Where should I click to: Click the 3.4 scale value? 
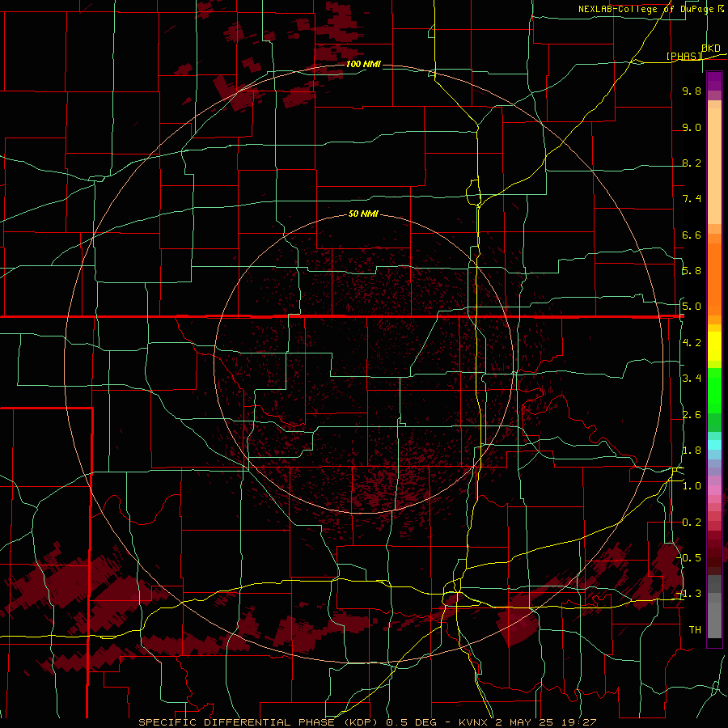click(x=692, y=379)
